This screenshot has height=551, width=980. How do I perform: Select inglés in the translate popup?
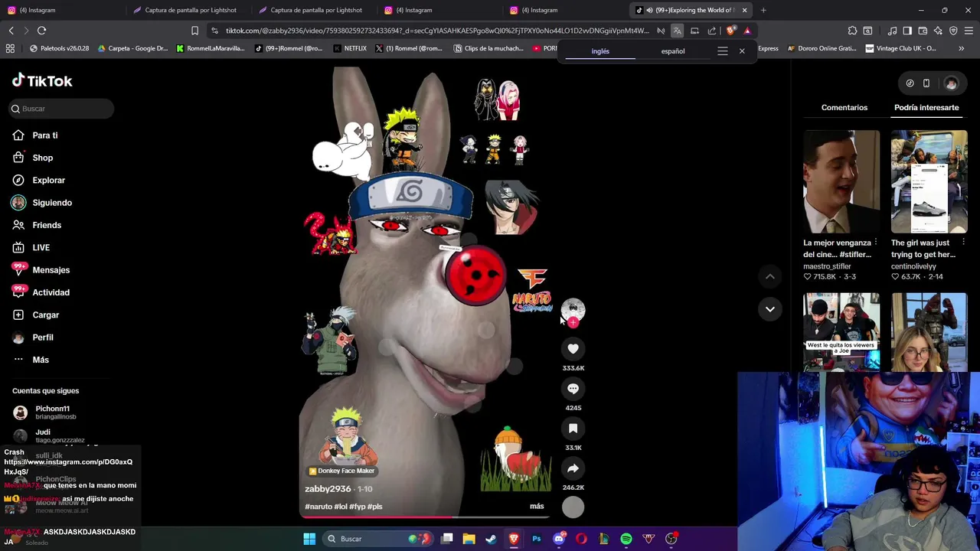(x=600, y=51)
